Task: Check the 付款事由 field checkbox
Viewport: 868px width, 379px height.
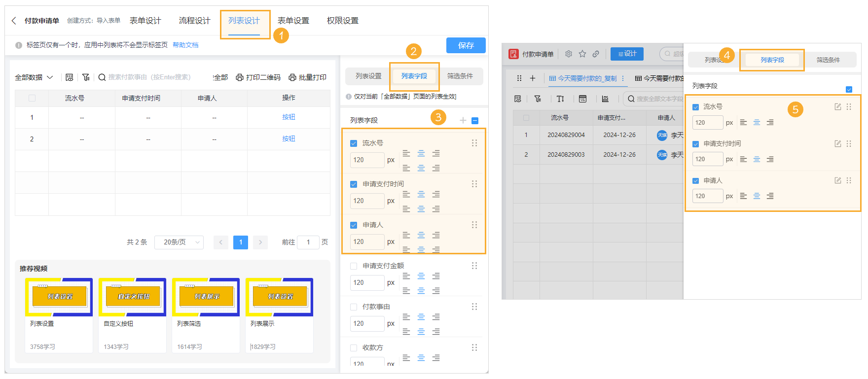Action: (354, 307)
